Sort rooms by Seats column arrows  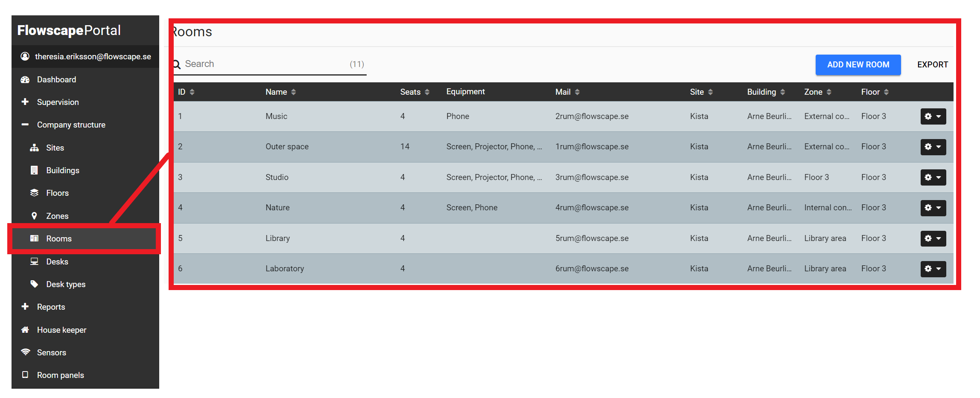(x=427, y=92)
